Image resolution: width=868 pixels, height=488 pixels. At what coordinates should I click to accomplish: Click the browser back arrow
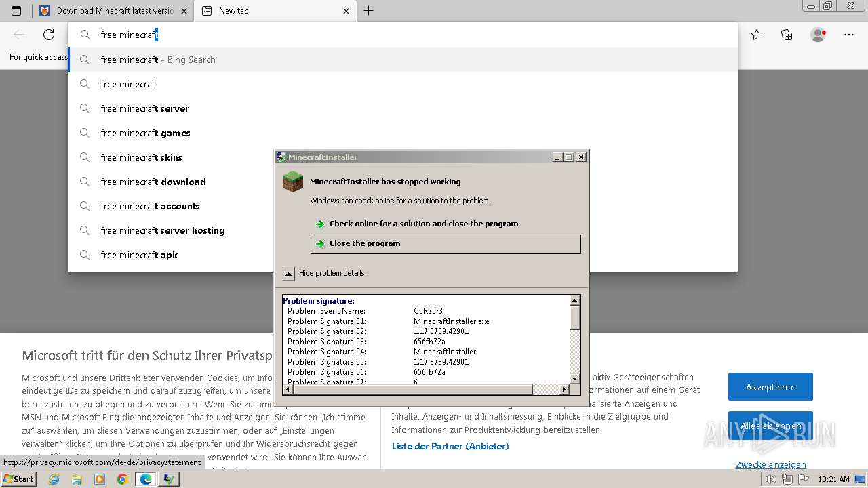(x=19, y=35)
